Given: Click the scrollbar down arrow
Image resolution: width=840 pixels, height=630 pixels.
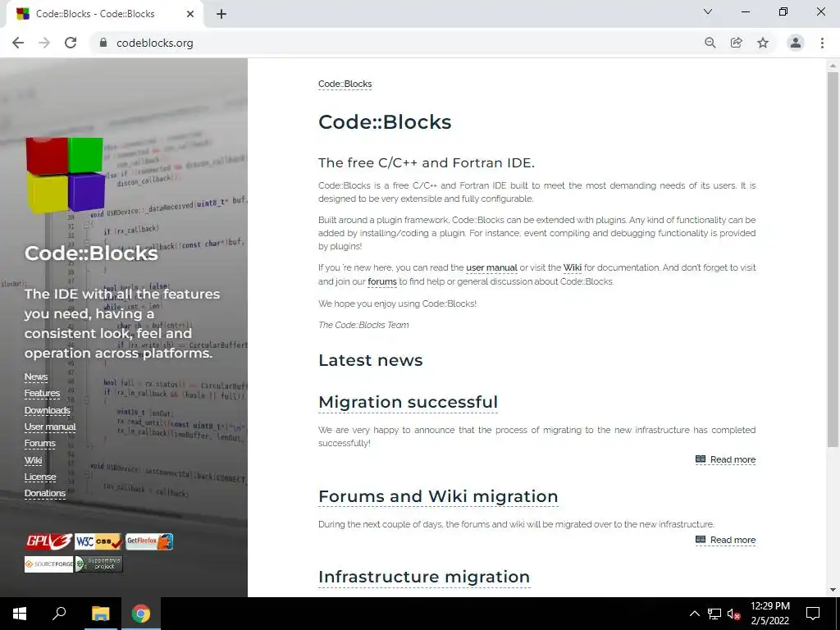Looking at the screenshot, I should point(833,590).
